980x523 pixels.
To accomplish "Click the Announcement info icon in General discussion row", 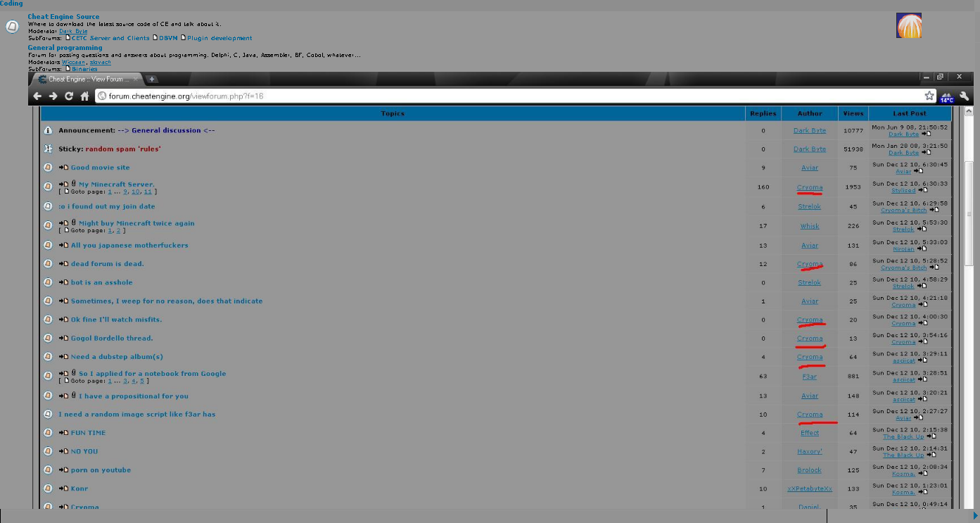I will click(x=48, y=130).
